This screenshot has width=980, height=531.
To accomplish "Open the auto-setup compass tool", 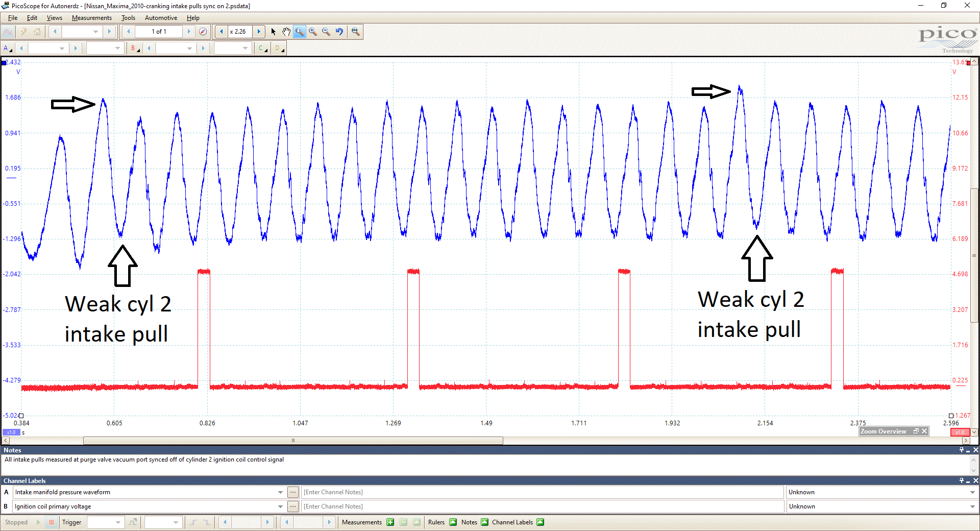I will 203,32.
